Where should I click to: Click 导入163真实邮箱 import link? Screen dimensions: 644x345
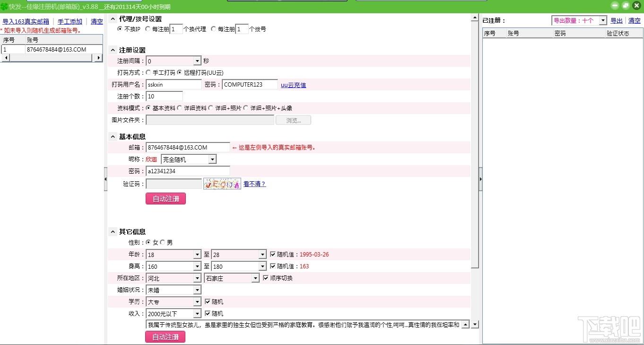tap(25, 21)
